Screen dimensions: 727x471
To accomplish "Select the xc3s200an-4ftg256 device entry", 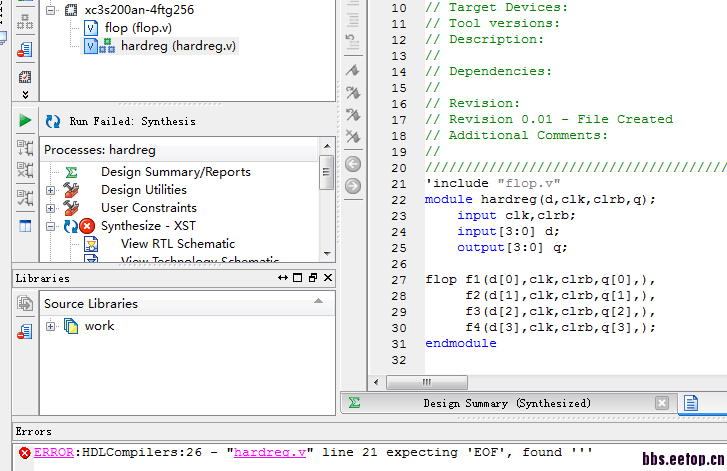I will (x=139, y=10).
